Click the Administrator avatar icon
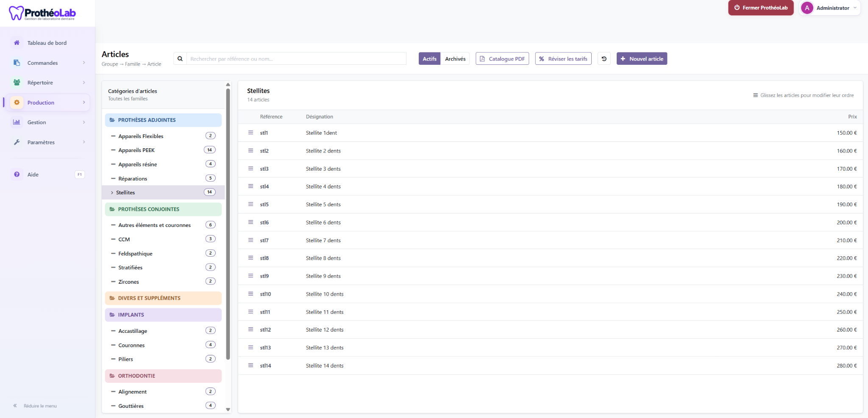The image size is (868, 418). [807, 8]
